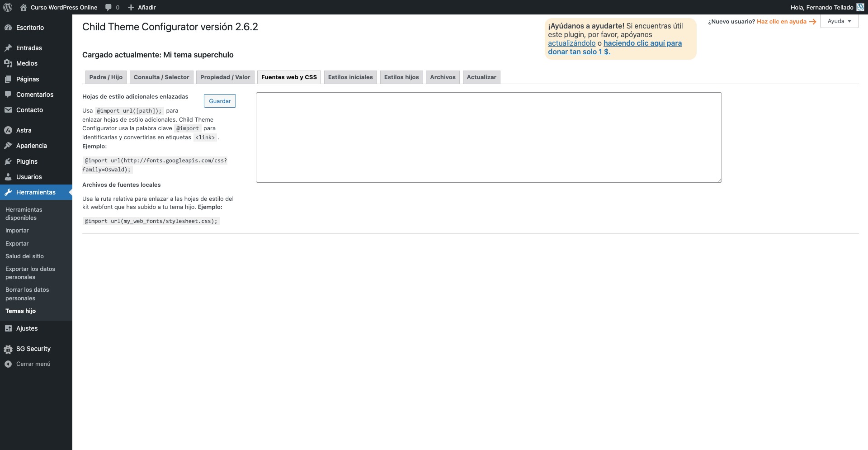The width and height of the screenshot is (868, 450).
Task: Click the Guardar button
Action: (220, 101)
